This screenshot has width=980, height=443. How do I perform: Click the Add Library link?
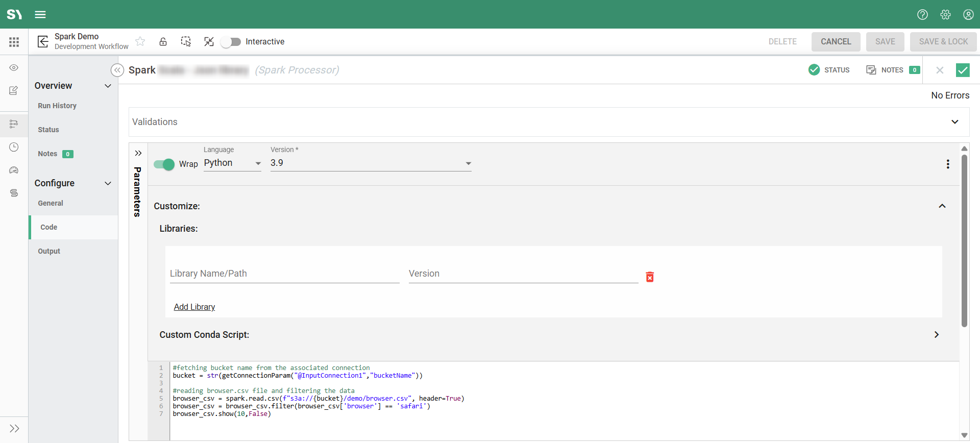coord(194,307)
